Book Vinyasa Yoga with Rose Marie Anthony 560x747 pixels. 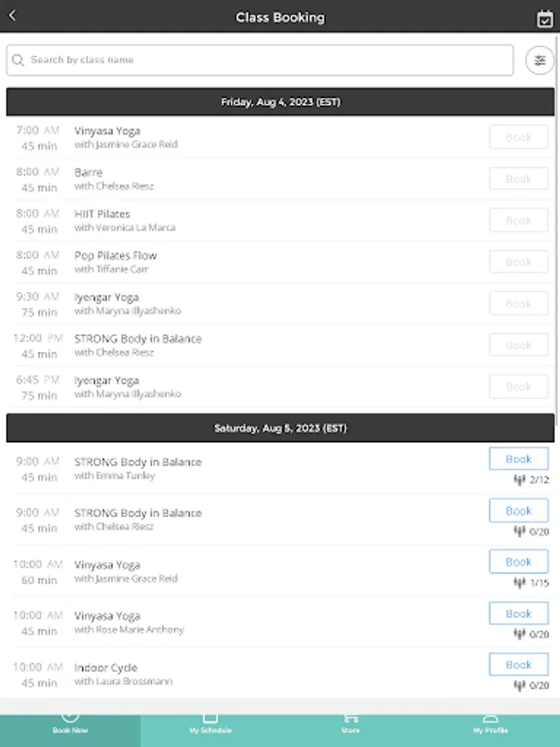[x=519, y=613]
